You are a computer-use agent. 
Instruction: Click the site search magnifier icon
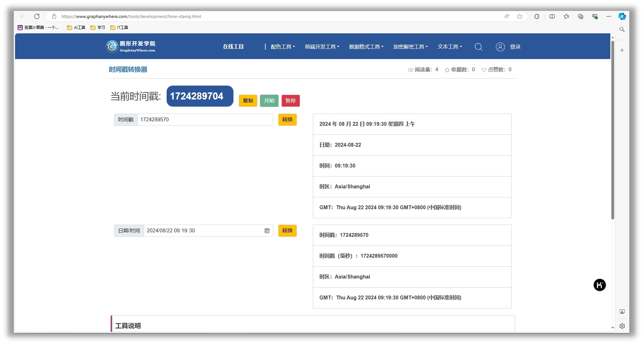[x=478, y=47]
